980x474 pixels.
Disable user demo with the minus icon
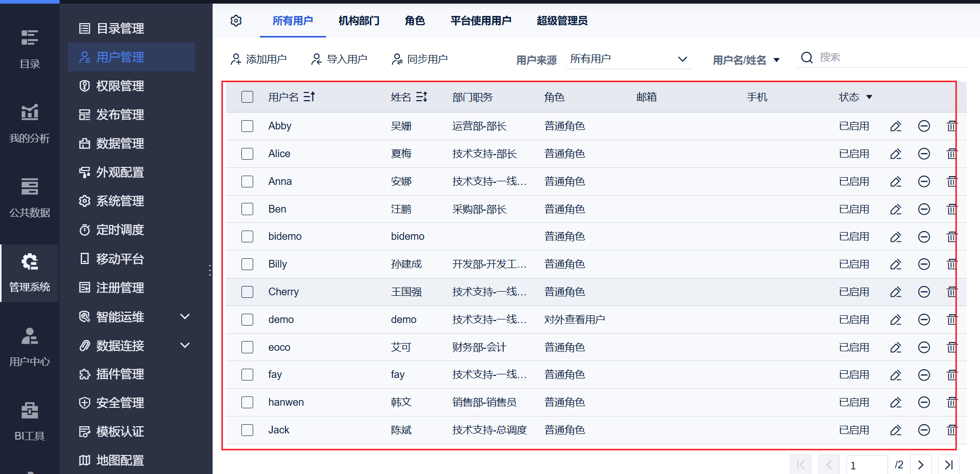pyautogui.click(x=924, y=319)
